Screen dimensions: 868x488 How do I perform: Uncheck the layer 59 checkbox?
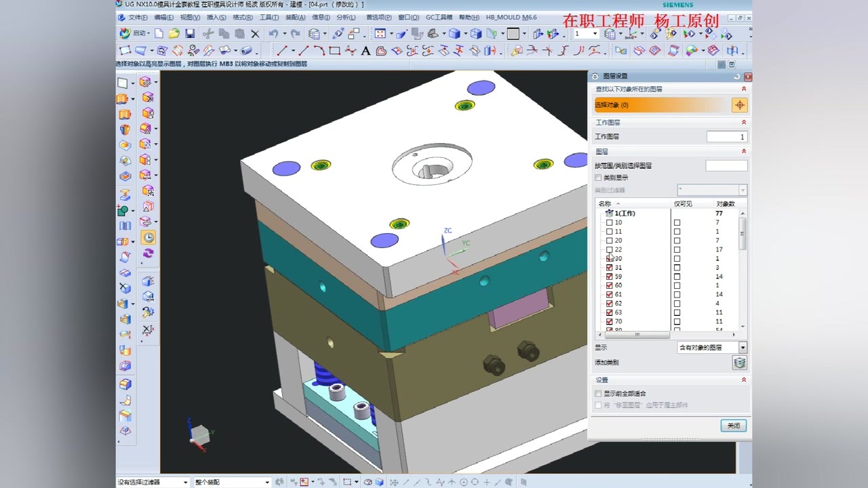[609, 277]
